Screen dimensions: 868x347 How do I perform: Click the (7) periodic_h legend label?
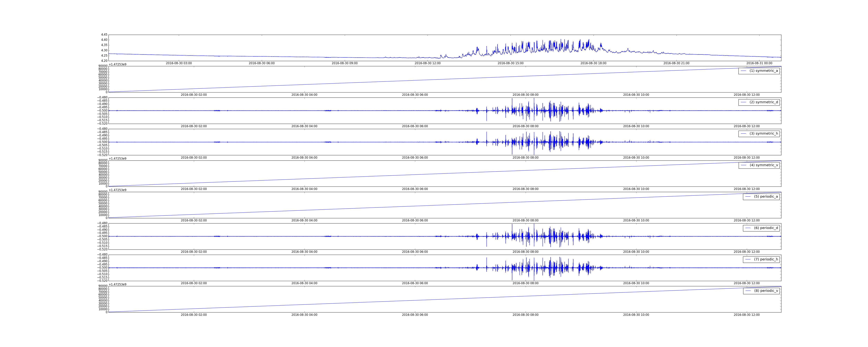pyautogui.click(x=766, y=259)
